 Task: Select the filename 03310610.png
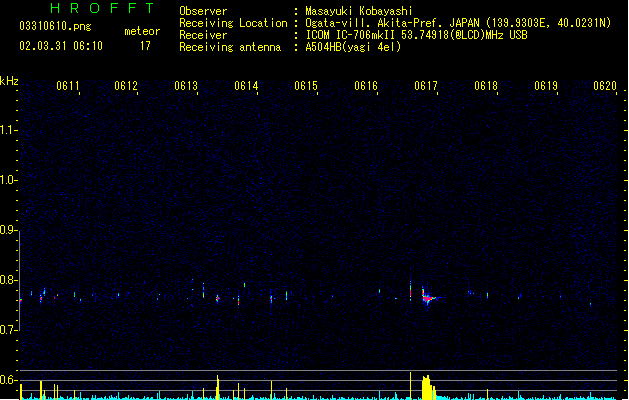pyautogui.click(x=55, y=26)
